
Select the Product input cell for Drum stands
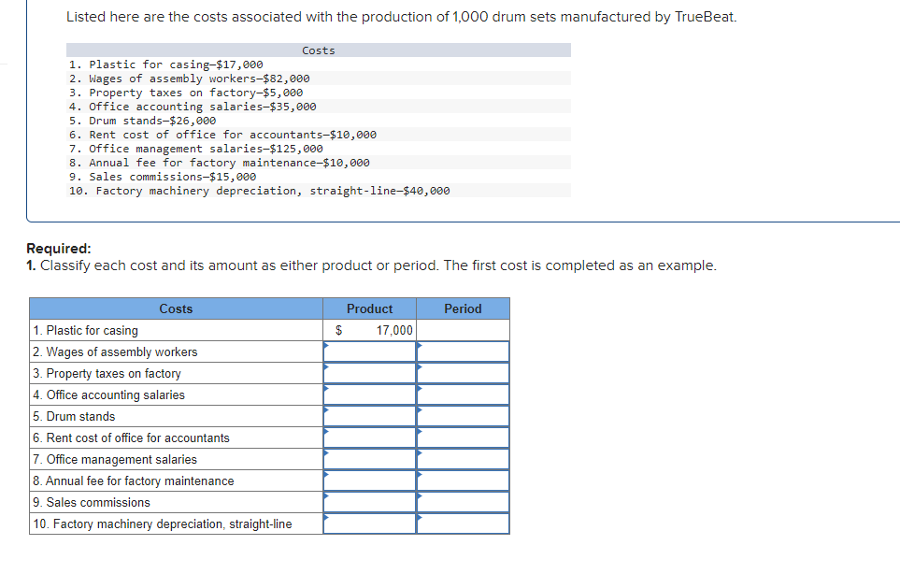370,416
